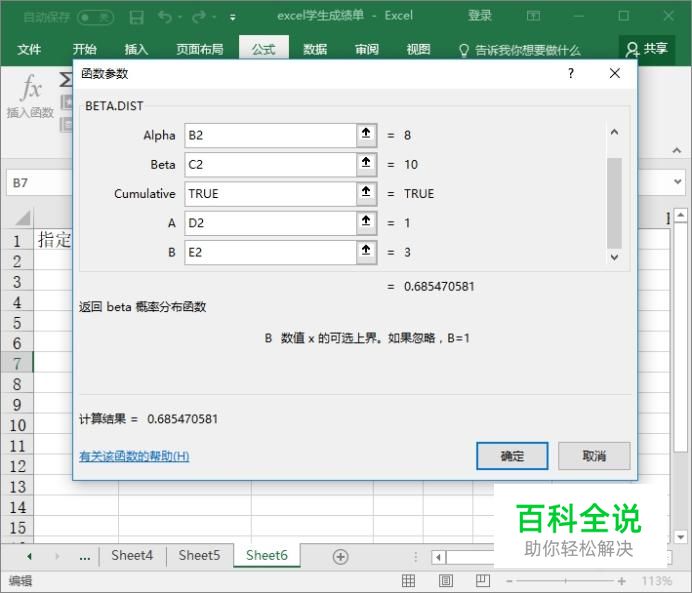Click the Undo arrow icon

(165, 17)
